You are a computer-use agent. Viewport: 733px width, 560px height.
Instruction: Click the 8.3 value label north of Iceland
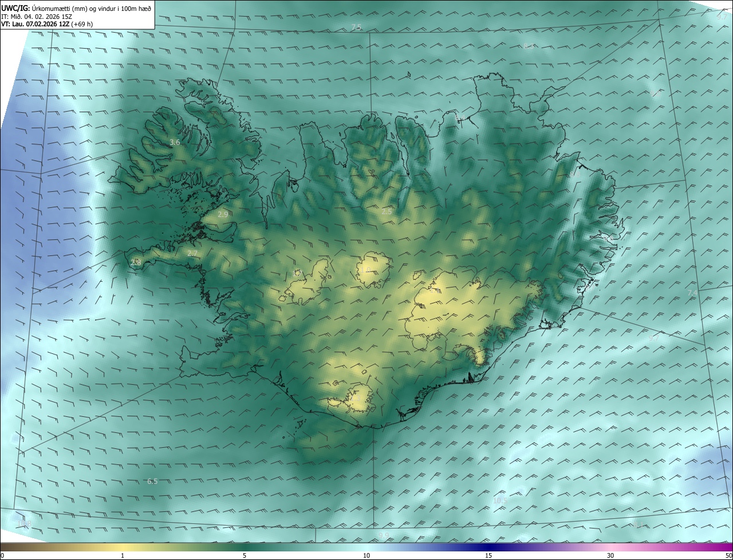click(527, 46)
